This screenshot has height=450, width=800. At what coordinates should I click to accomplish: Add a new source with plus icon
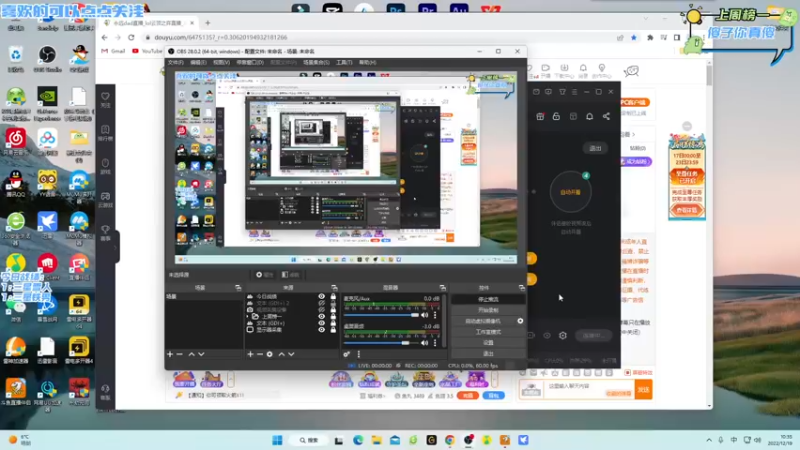click(250, 354)
